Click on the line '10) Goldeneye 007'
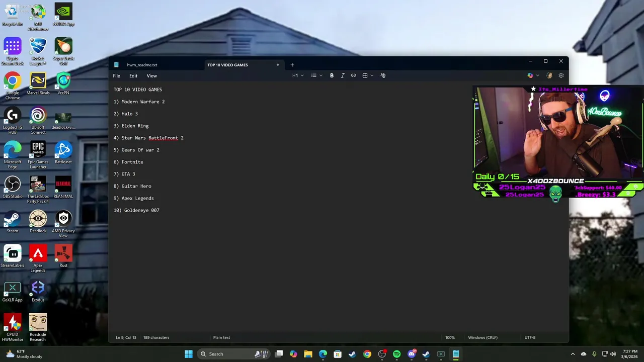 136,210
